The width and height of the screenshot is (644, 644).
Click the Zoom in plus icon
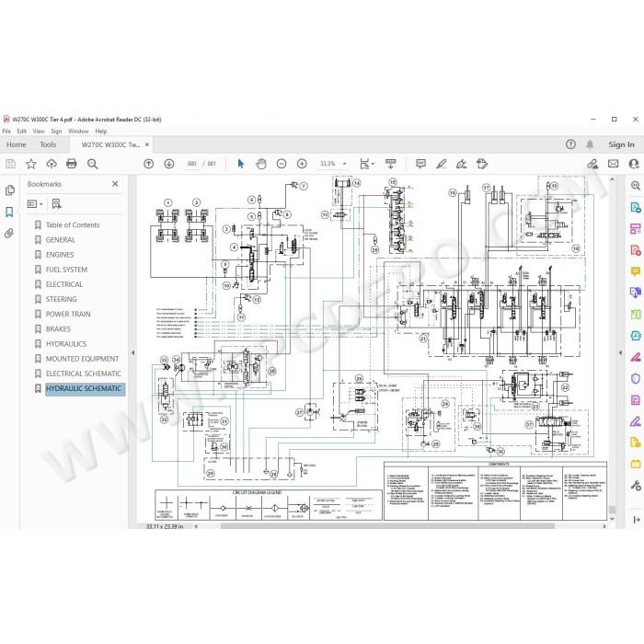coord(302,164)
